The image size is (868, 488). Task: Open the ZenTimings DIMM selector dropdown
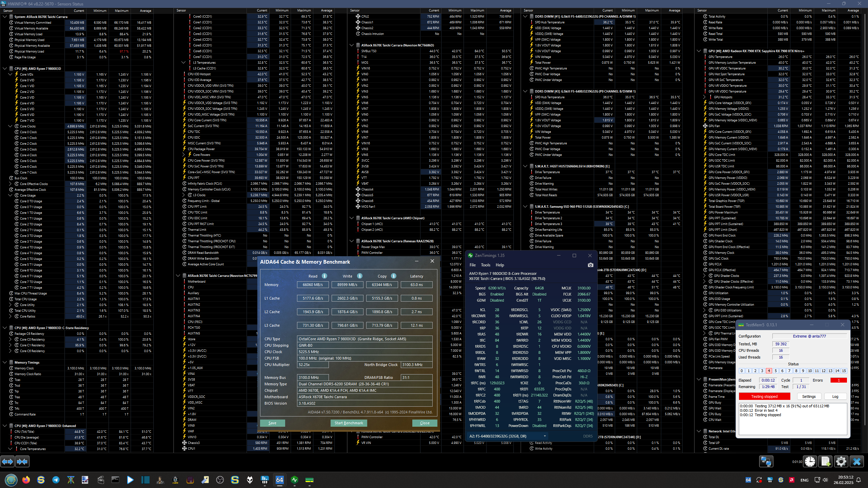point(545,436)
